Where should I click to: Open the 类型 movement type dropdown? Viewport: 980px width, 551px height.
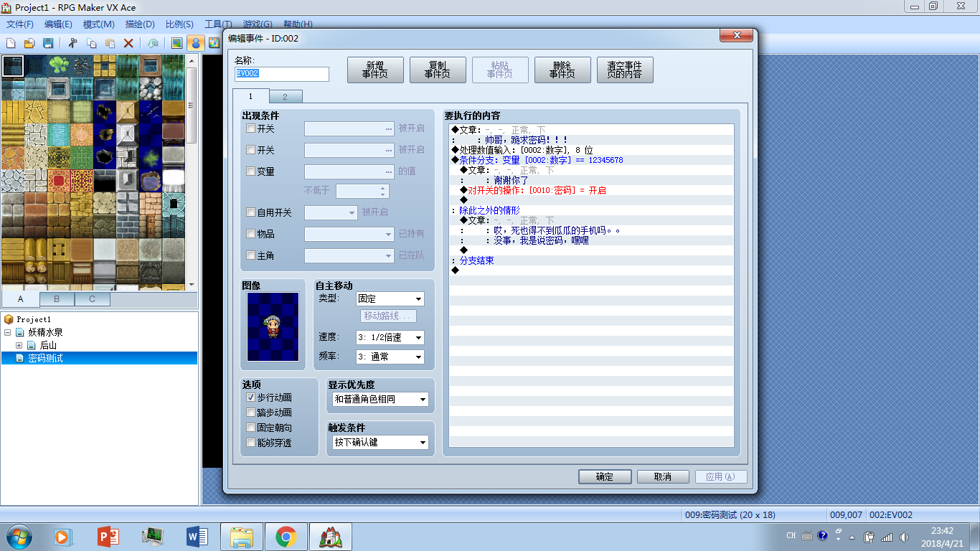[x=390, y=298]
